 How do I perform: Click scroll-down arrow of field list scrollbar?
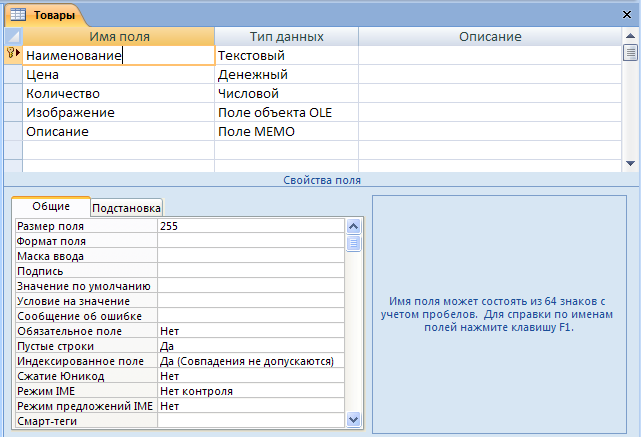tap(630, 164)
